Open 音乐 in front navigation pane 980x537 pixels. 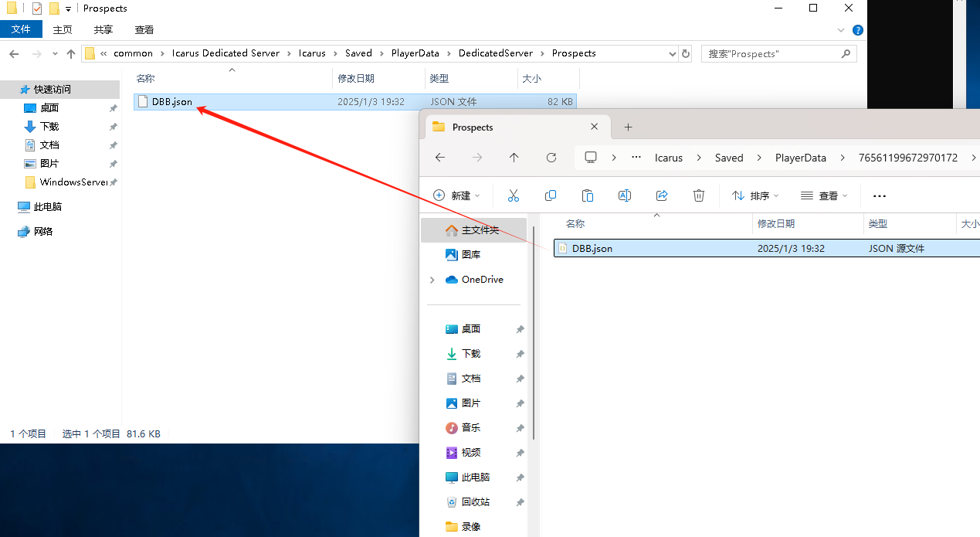click(471, 428)
